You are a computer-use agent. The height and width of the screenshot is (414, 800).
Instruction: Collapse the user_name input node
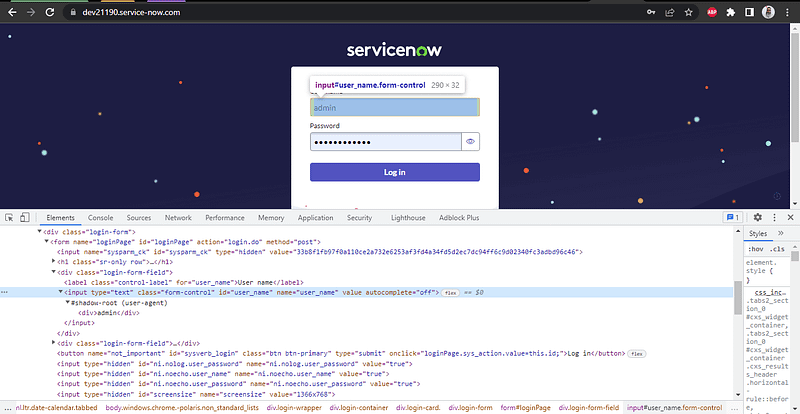click(x=60, y=293)
